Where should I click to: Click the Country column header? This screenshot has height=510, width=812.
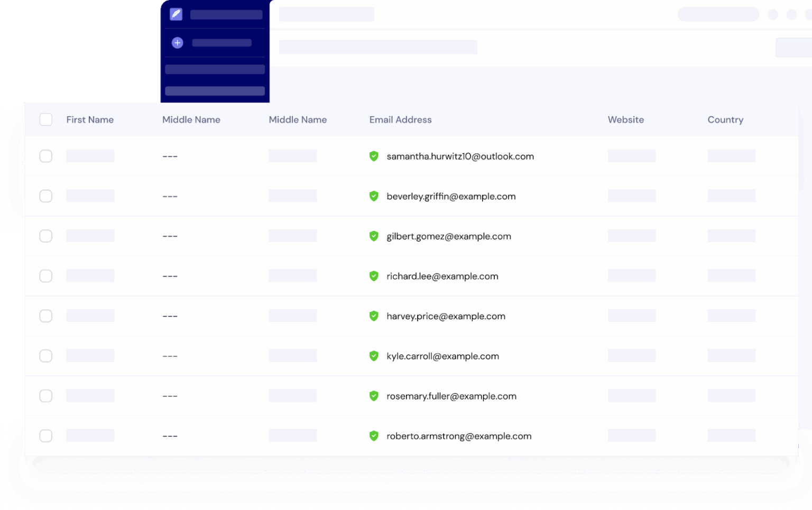(x=725, y=119)
